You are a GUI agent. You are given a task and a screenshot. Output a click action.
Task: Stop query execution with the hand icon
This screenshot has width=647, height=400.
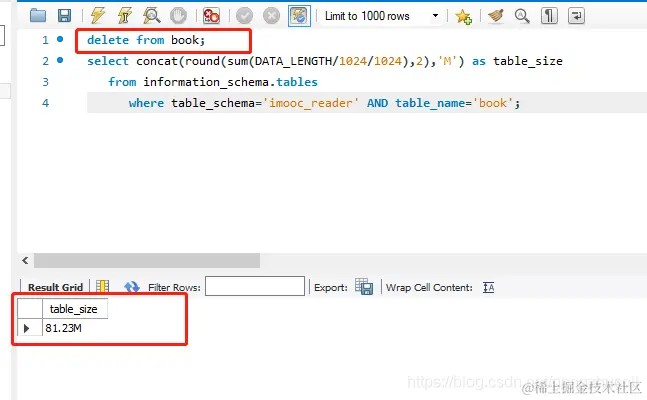click(x=178, y=16)
